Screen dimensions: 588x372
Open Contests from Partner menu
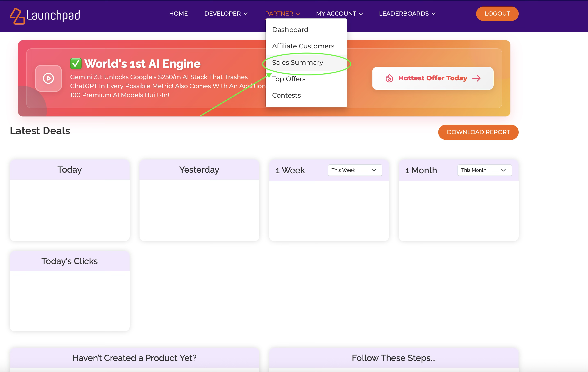306,95
